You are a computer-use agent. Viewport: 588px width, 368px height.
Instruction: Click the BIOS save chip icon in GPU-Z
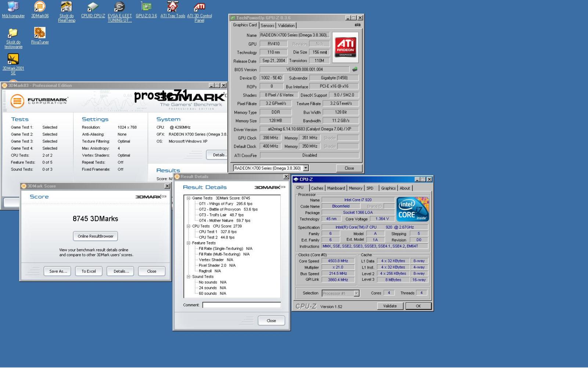355,69
